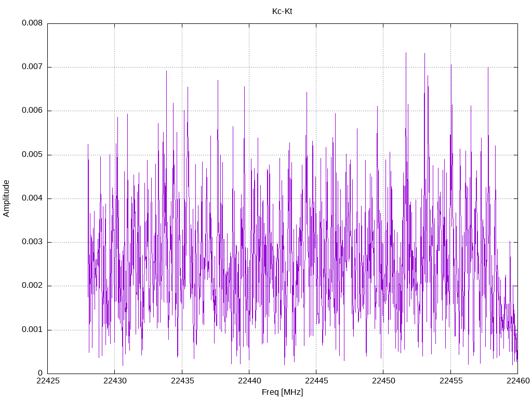Click the Freq [MHz] x-axis label
This screenshot has height=399, width=532.
point(282,392)
